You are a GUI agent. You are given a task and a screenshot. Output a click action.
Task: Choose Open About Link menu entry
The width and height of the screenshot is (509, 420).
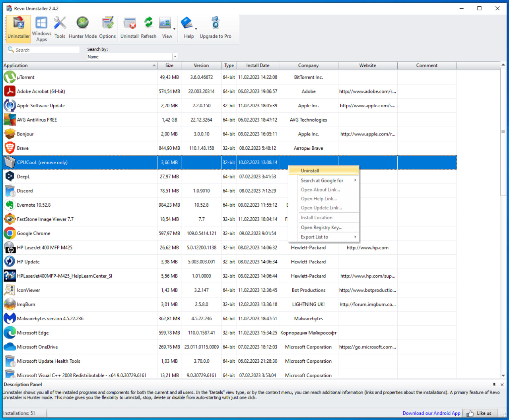tap(328, 190)
